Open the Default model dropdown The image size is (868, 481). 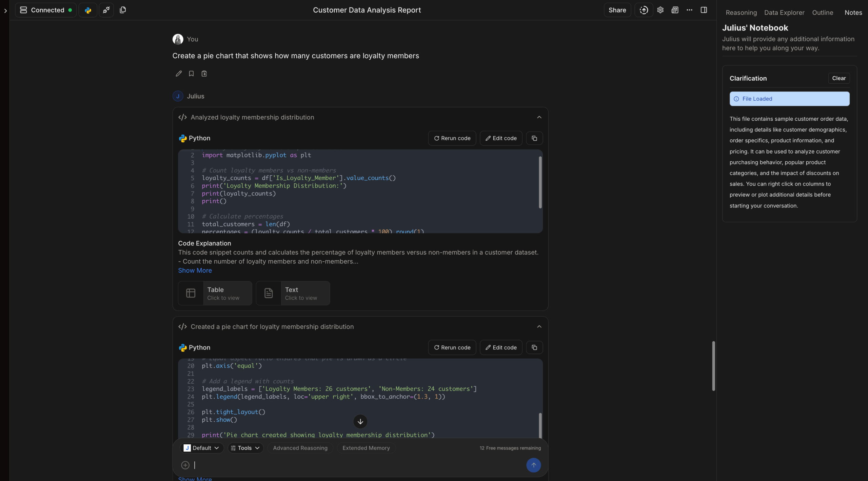[x=201, y=448]
